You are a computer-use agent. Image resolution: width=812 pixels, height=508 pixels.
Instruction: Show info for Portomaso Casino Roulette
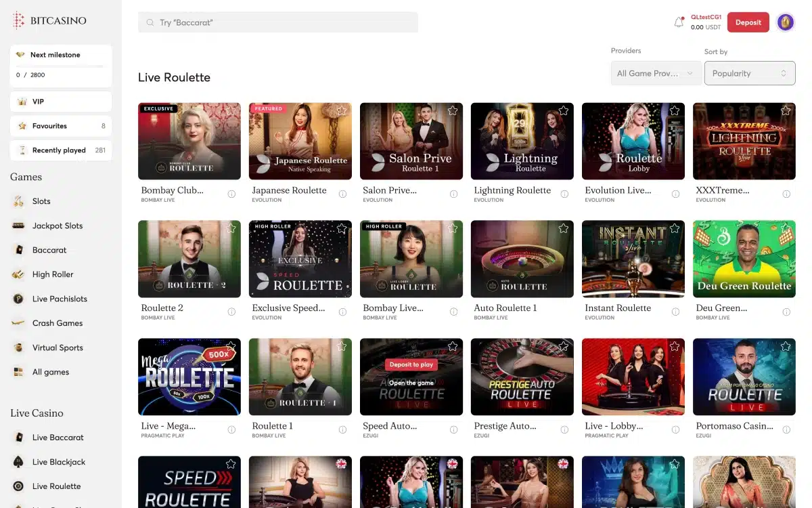pyautogui.click(x=786, y=430)
